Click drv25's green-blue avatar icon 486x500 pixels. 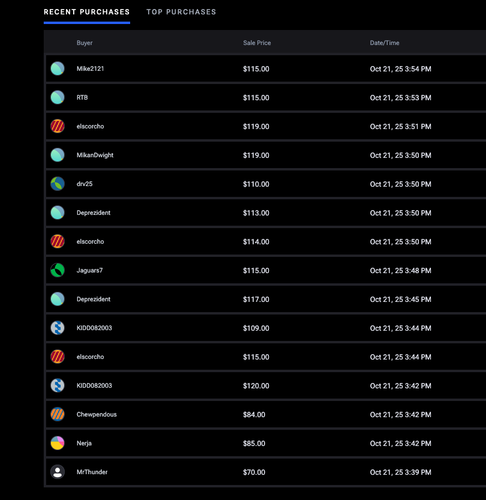[57, 184]
